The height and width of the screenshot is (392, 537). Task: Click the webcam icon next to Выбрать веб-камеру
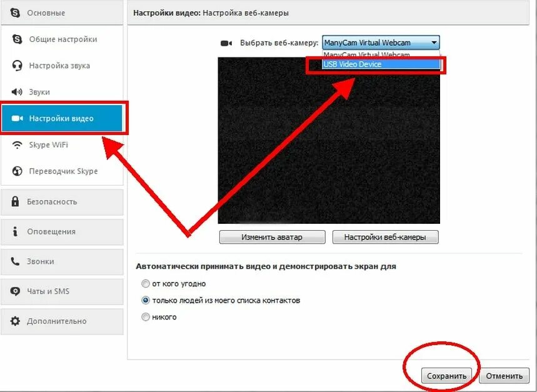pos(226,43)
